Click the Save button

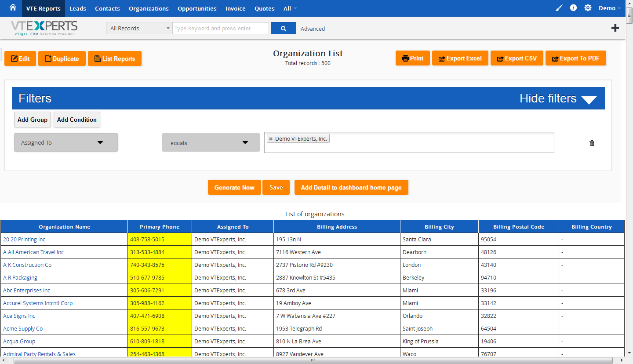276,187
